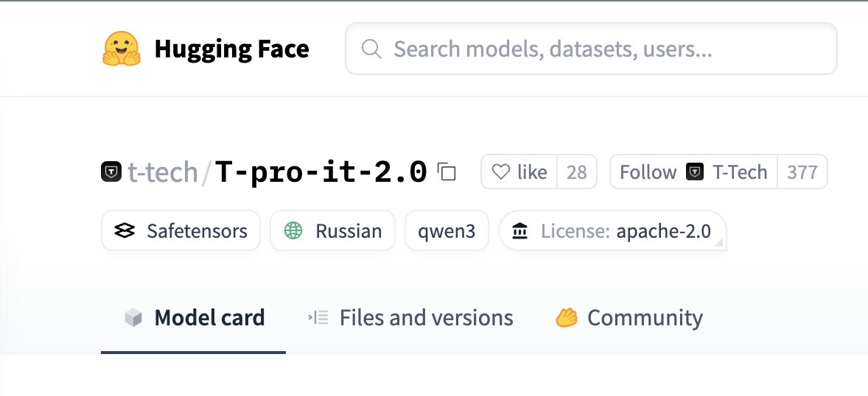Click the Model card cube icon
Viewport: 868px width, 396px height.
tap(133, 317)
